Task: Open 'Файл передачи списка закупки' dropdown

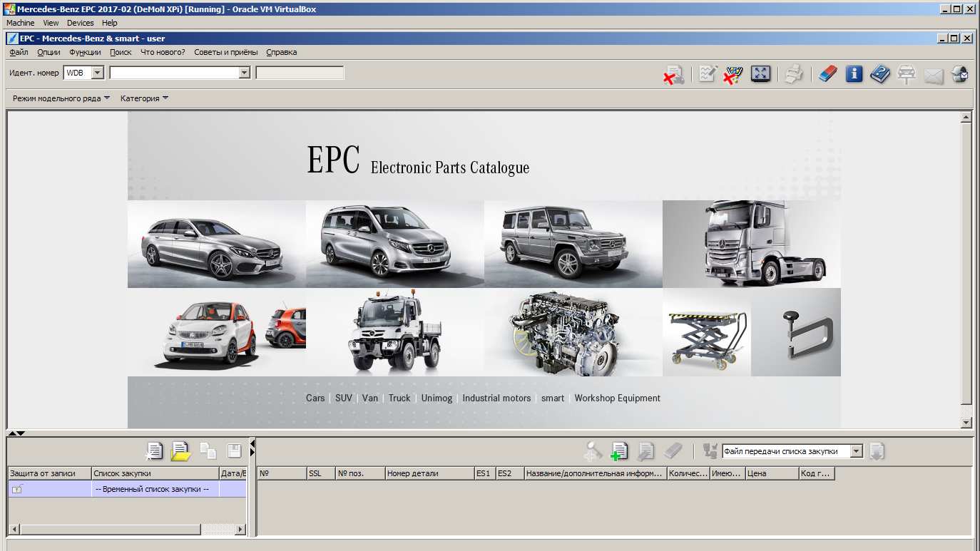Action: tap(857, 451)
